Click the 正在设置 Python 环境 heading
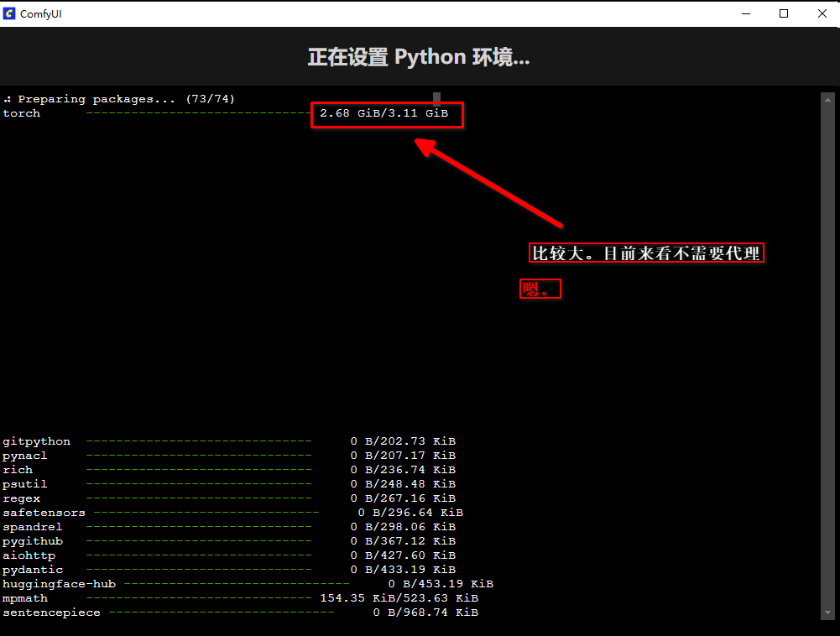This screenshot has height=636, width=840. [x=419, y=57]
